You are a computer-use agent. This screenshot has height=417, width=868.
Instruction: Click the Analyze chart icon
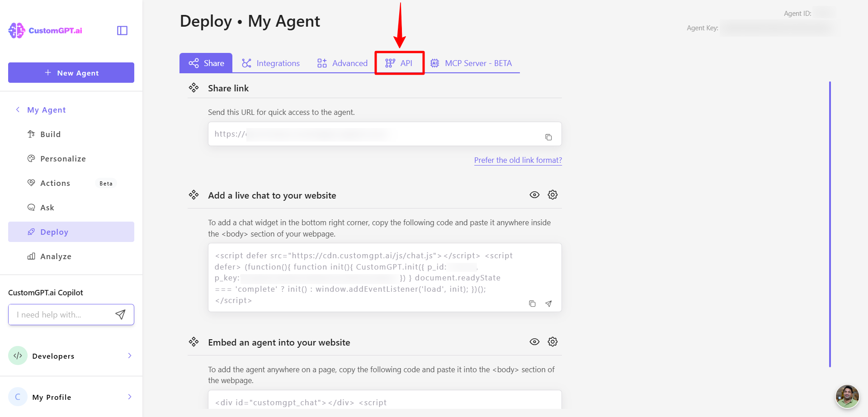pyautogui.click(x=31, y=256)
